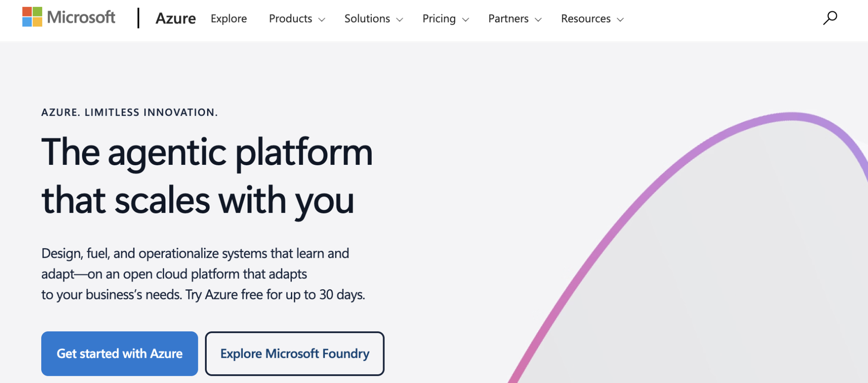
Task: Select the Pricing menu label
Action: (439, 19)
